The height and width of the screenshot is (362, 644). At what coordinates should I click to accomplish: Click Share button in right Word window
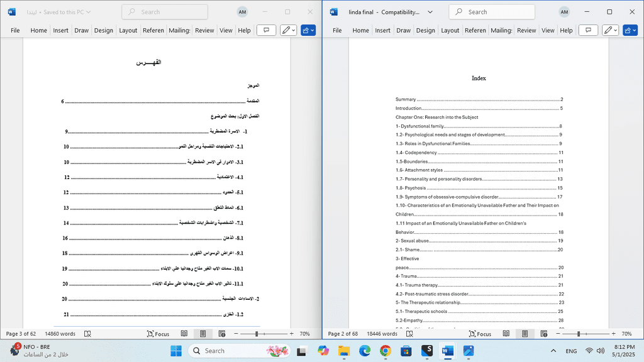[630, 30]
